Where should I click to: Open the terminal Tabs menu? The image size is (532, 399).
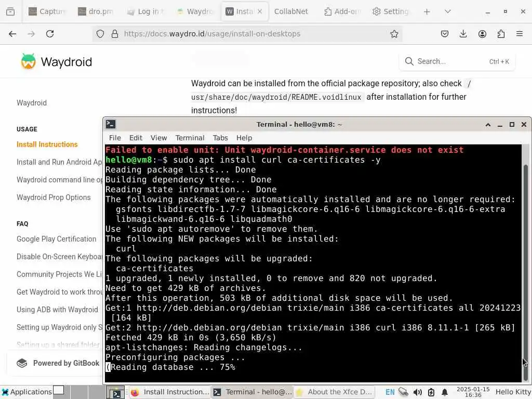(220, 138)
